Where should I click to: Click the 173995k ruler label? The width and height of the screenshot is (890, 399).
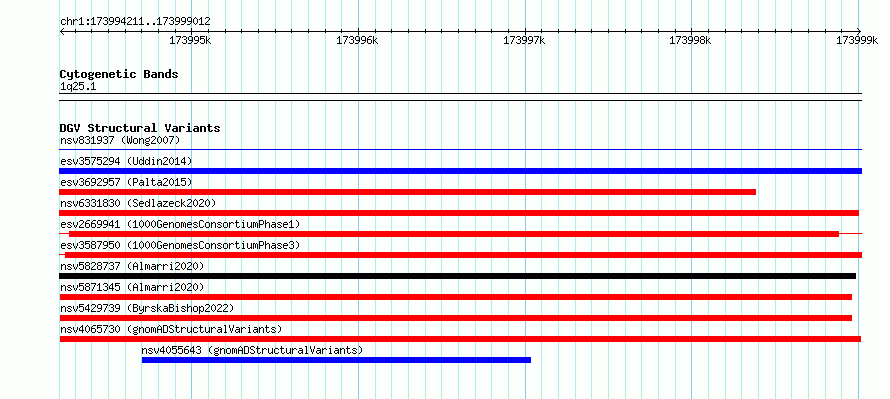point(191,40)
